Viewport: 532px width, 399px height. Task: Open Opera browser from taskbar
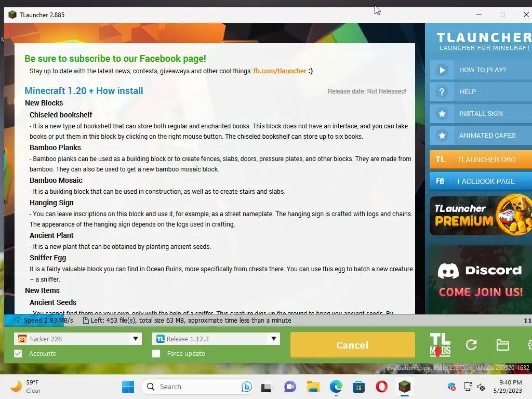click(x=382, y=387)
